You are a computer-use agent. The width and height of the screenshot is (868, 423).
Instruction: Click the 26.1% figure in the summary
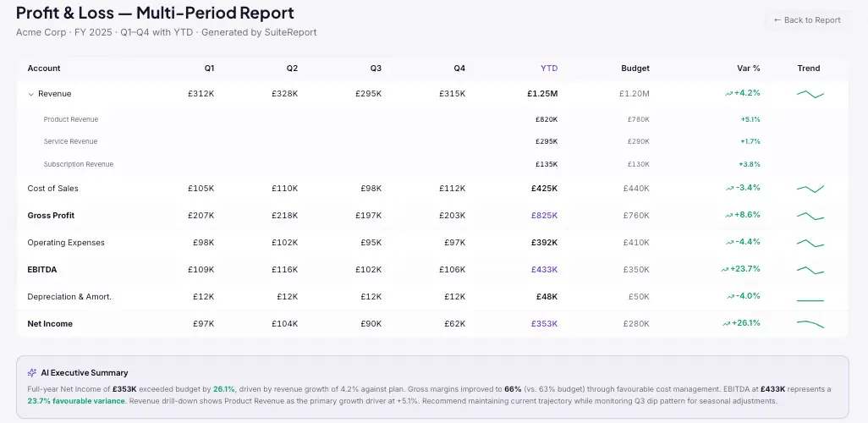(x=223, y=390)
